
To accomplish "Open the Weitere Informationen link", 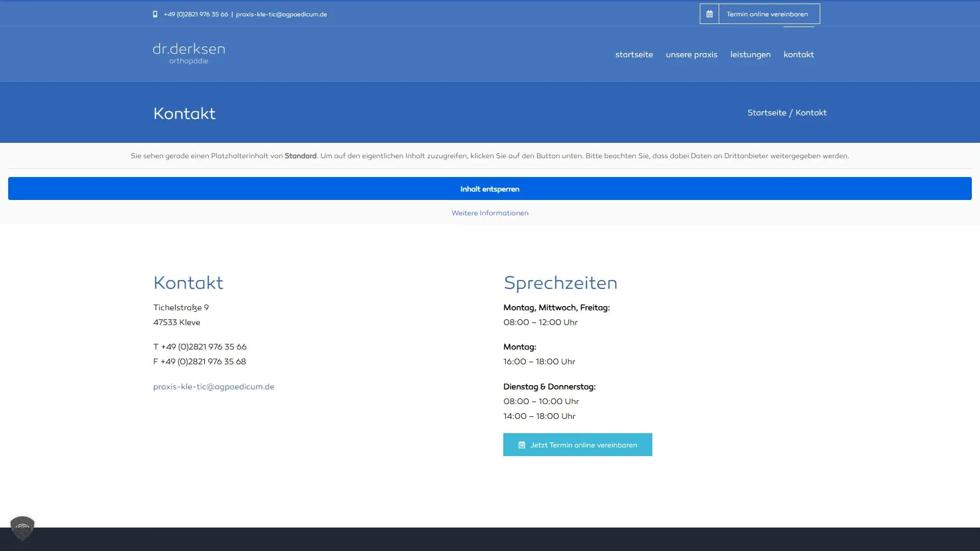I will (x=489, y=213).
